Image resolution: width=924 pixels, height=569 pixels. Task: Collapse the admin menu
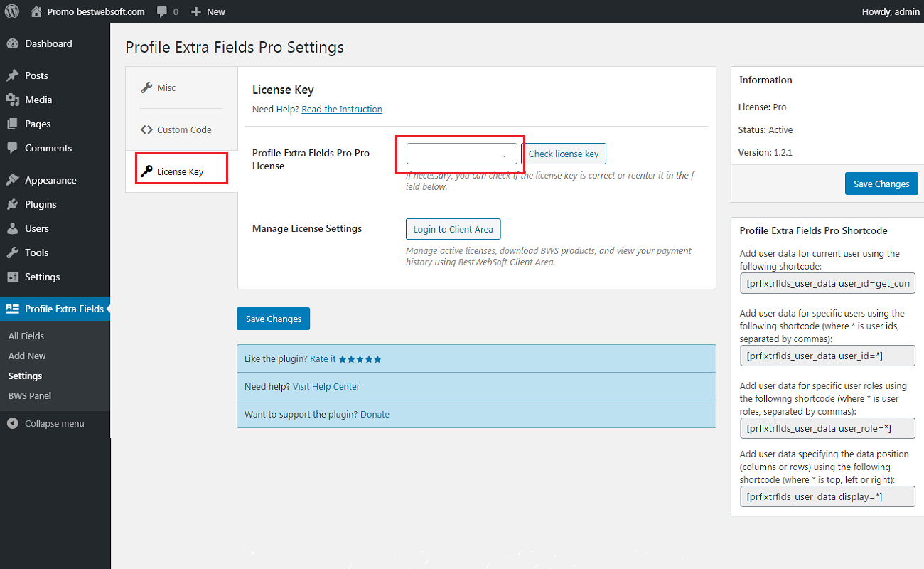click(x=55, y=423)
